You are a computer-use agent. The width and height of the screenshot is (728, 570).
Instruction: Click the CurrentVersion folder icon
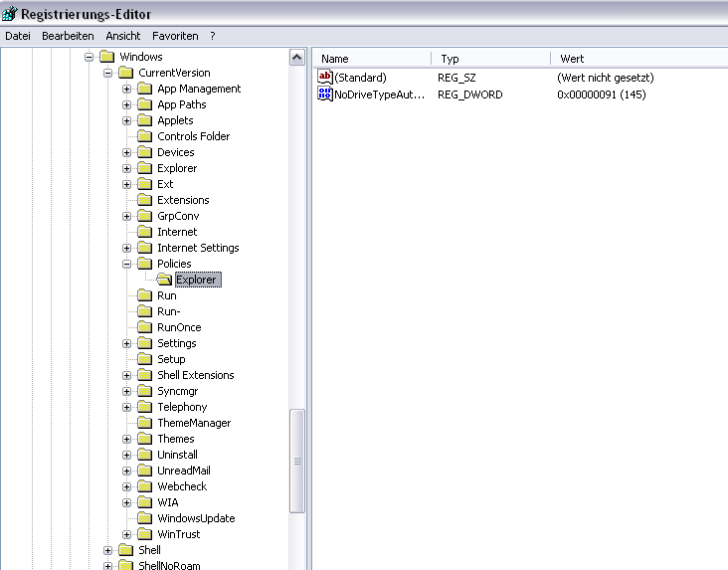tap(126, 73)
